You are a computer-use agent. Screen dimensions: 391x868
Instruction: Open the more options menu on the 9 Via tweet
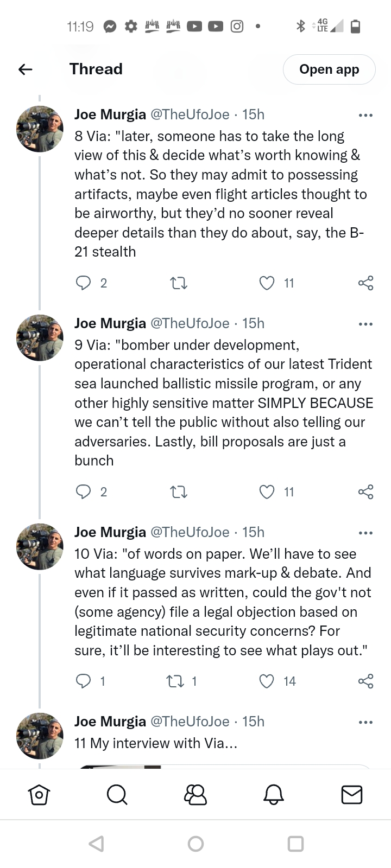click(x=365, y=324)
